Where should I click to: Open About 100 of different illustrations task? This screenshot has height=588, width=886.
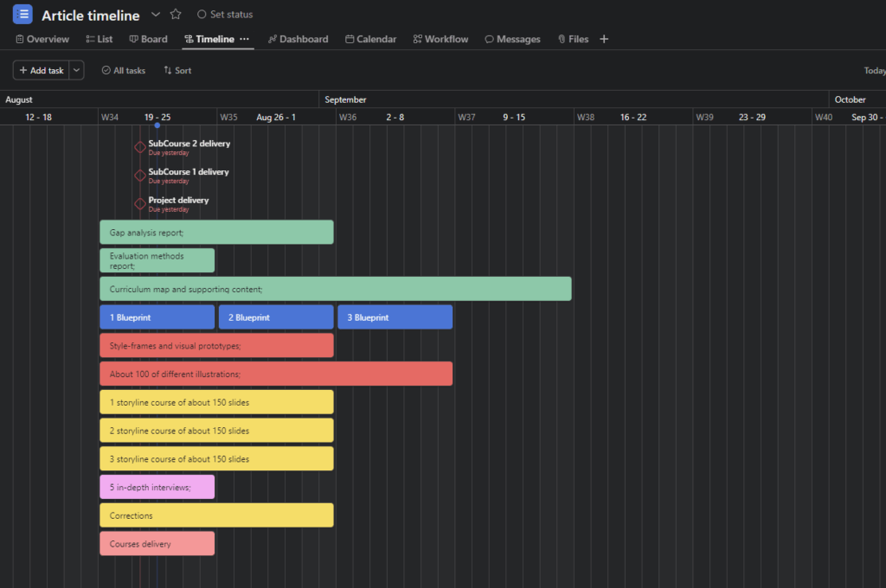coord(276,374)
